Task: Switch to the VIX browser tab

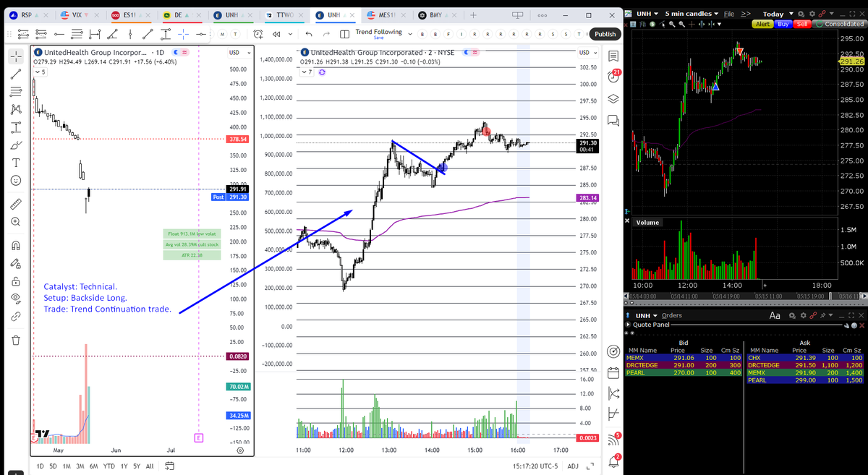Action: click(x=74, y=14)
